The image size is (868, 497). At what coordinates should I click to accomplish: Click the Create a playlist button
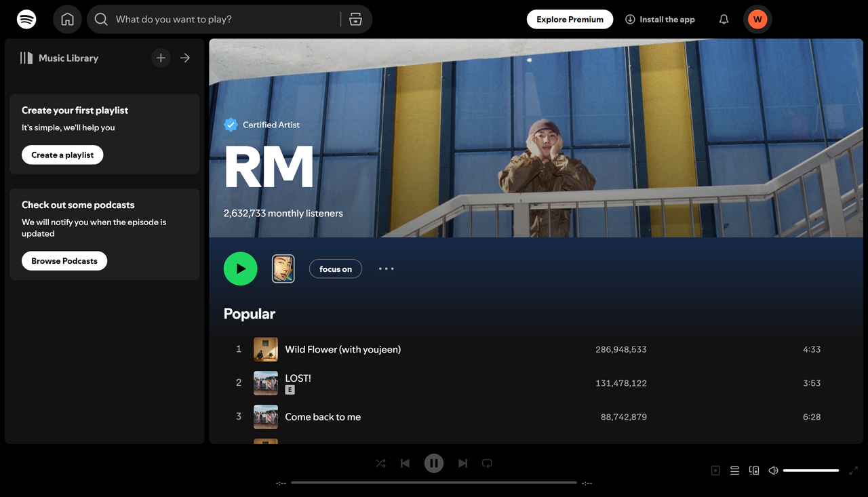coord(62,155)
